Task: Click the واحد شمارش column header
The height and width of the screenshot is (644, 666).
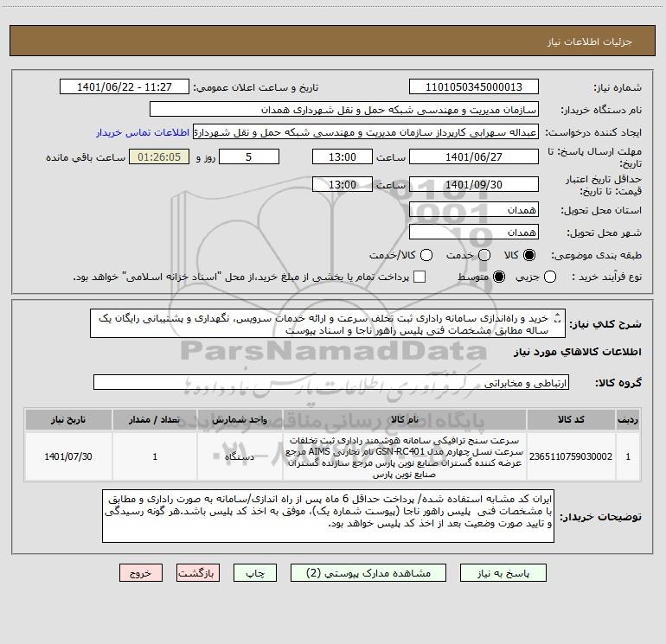Action: [240, 419]
